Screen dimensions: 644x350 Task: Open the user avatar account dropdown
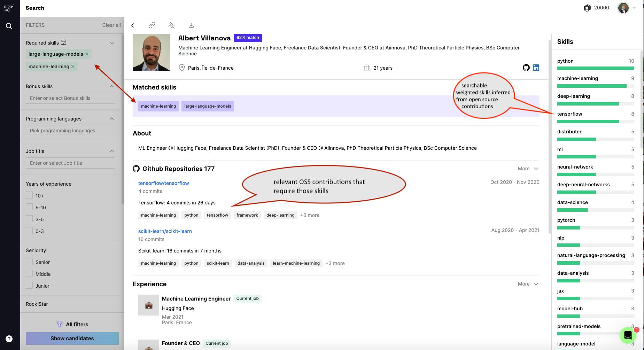coord(627,8)
